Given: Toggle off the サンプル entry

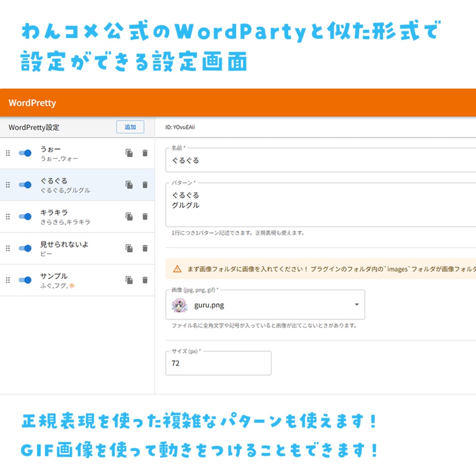Looking at the screenshot, I should (x=26, y=280).
